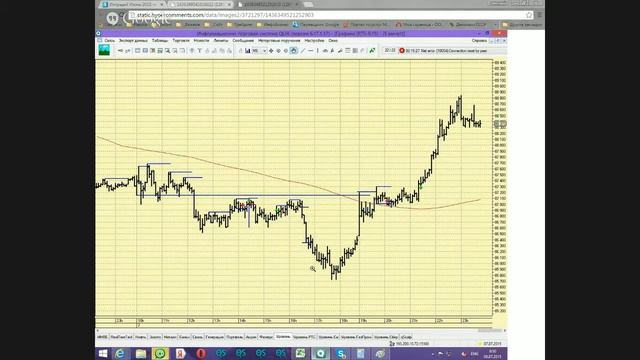Open the Связь menu in QUIK
The width and height of the screenshot is (640, 360).
coord(109,41)
